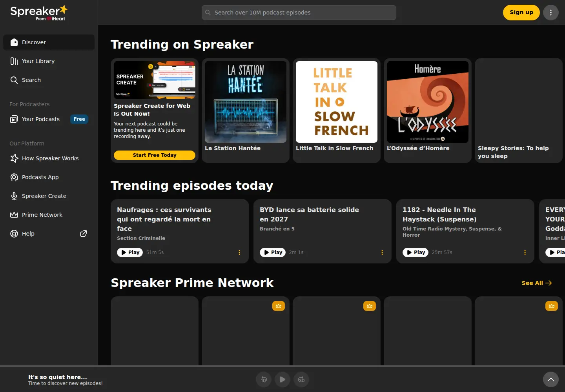Viewport: 565px width, 392px height.
Task: Click the Free badge beside Your Podcasts
Action: 79,119
